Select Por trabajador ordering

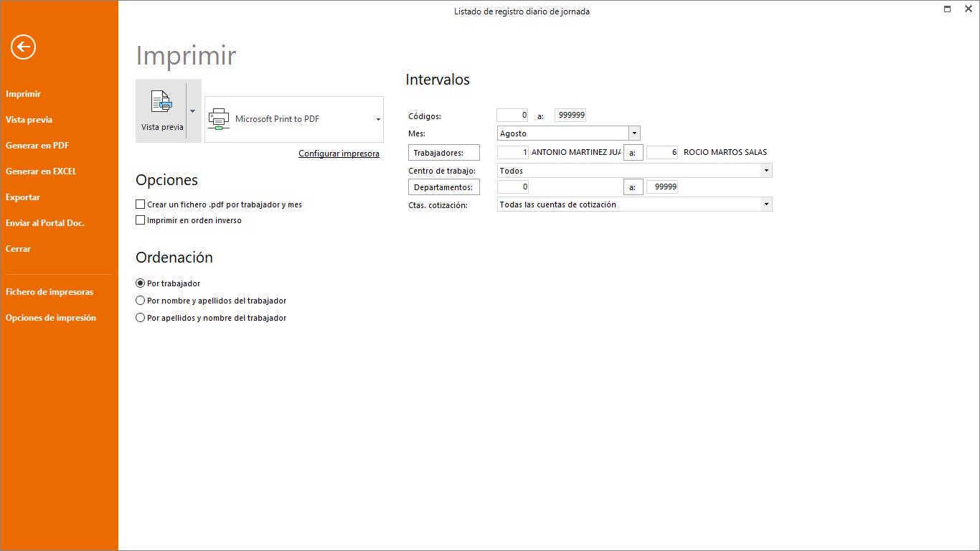coord(141,283)
